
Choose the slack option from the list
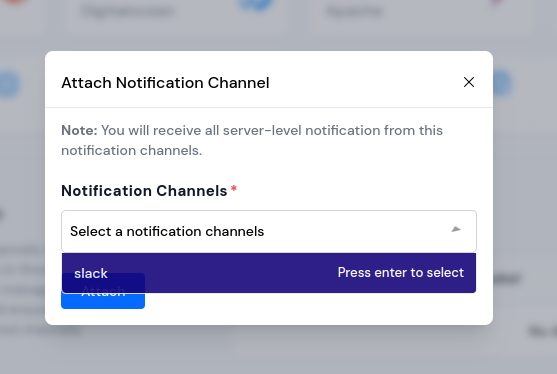[x=91, y=273]
